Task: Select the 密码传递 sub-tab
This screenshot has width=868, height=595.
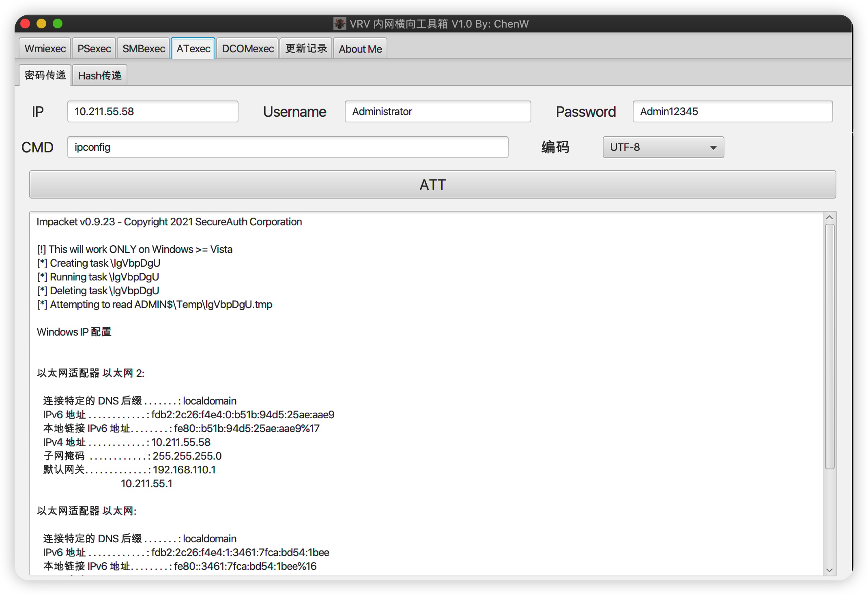Action: (x=45, y=75)
